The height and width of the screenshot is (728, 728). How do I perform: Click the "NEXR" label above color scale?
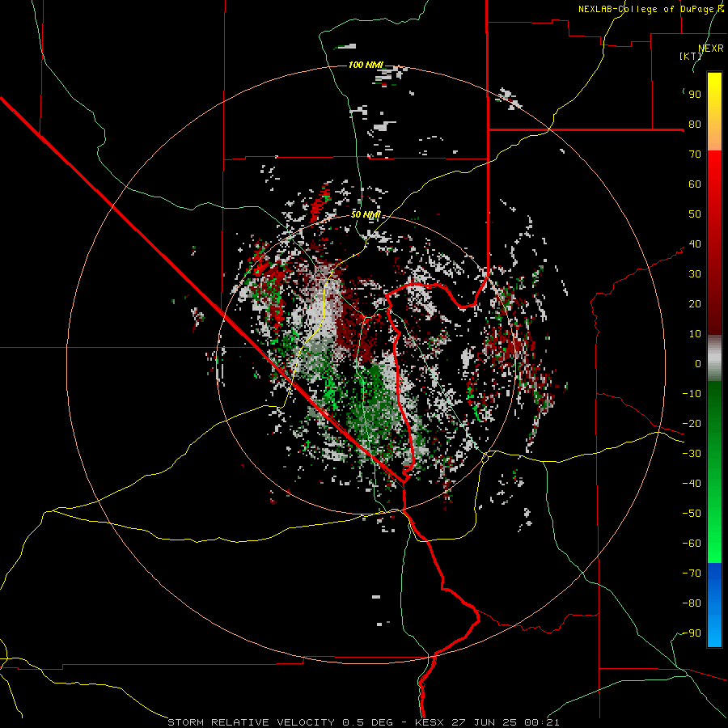coord(711,49)
